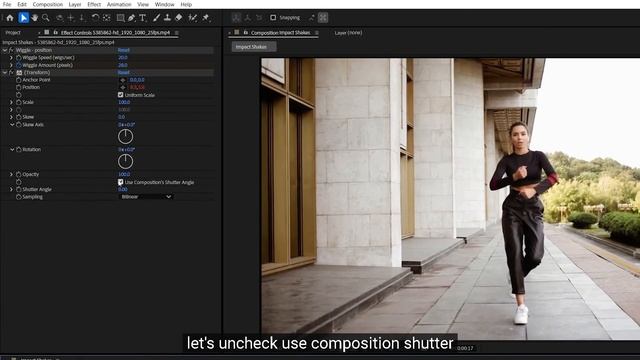Reset the Wiggle - position effect
The width and height of the screenshot is (640, 360).
pos(123,50)
